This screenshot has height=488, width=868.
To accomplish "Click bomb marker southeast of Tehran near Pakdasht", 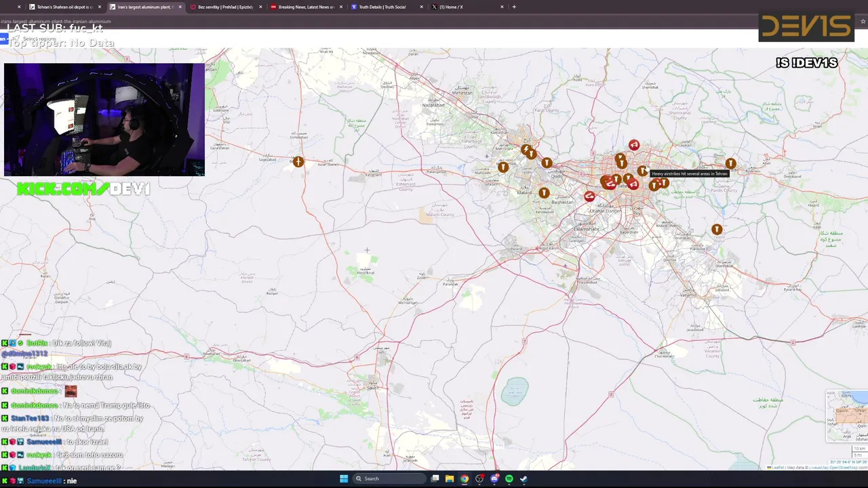I will click(x=717, y=230).
